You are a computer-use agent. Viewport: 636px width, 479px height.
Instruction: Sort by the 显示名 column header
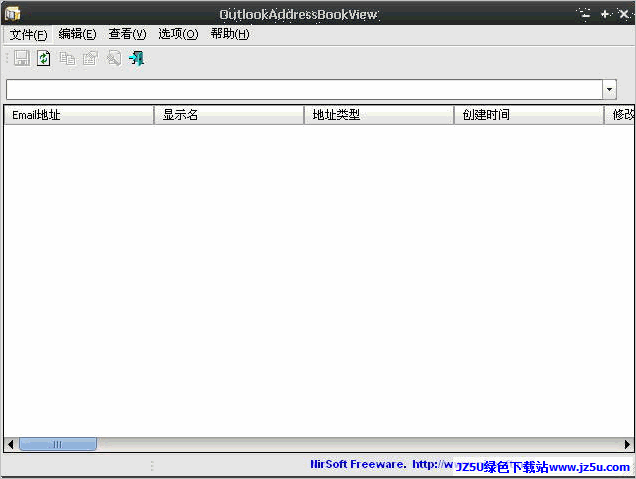click(229, 115)
